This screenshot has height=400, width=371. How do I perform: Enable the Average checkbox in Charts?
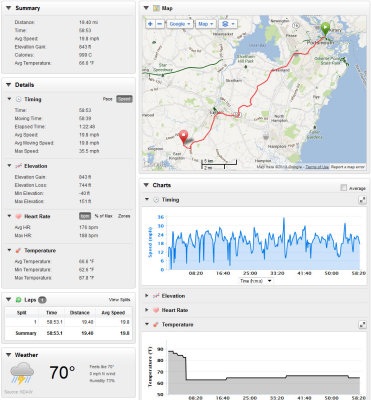pos(343,188)
